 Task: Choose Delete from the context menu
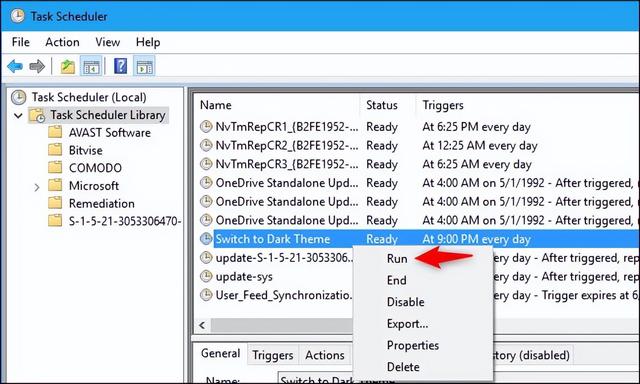(403, 367)
